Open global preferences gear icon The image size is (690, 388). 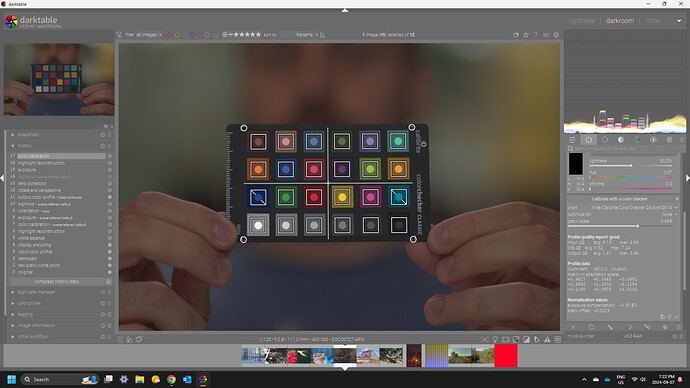click(556, 35)
